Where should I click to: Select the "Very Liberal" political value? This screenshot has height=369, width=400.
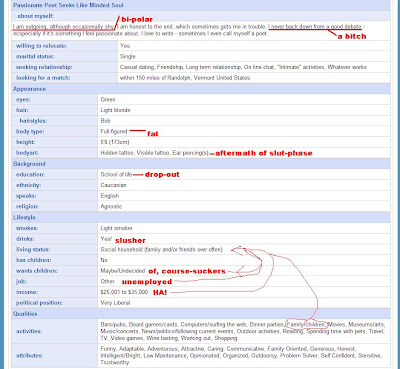tap(115, 303)
